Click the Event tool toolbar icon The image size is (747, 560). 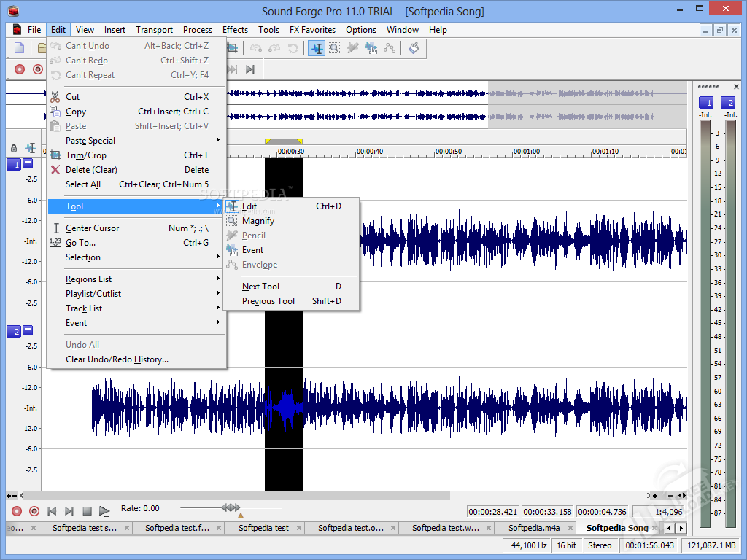pyautogui.click(x=371, y=48)
